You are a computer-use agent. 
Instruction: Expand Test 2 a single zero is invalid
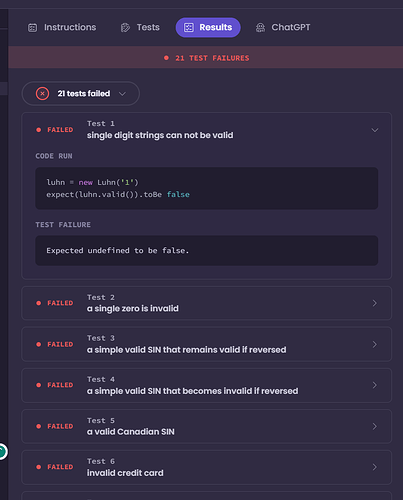pyautogui.click(x=207, y=303)
